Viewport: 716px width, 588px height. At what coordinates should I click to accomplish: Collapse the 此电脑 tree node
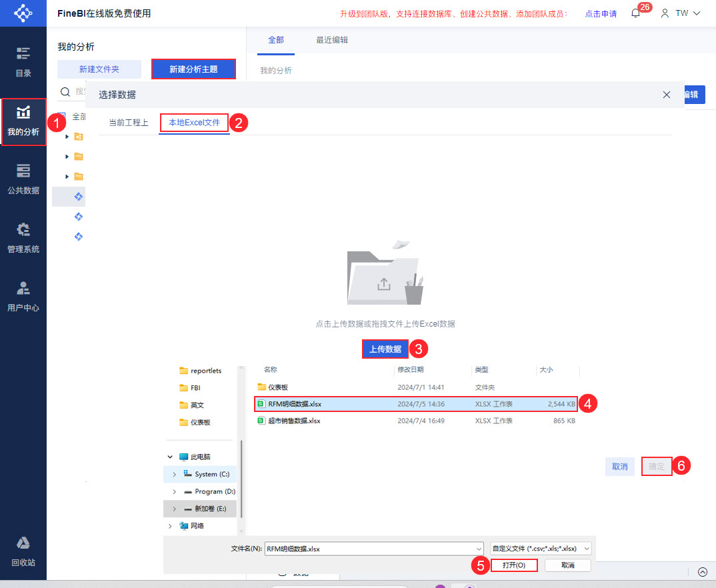click(x=170, y=457)
